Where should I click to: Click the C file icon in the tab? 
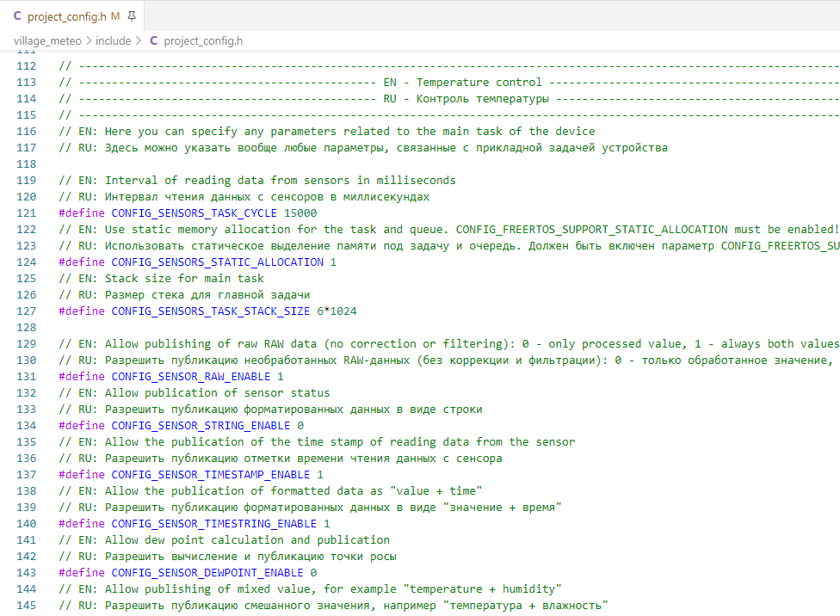tap(17, 16)
